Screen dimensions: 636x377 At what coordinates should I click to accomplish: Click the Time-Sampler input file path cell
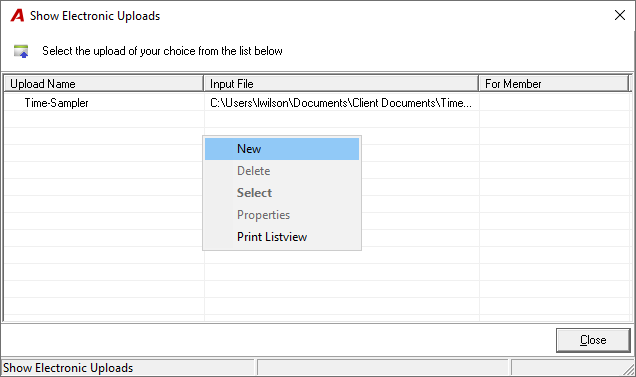point(341,103)
